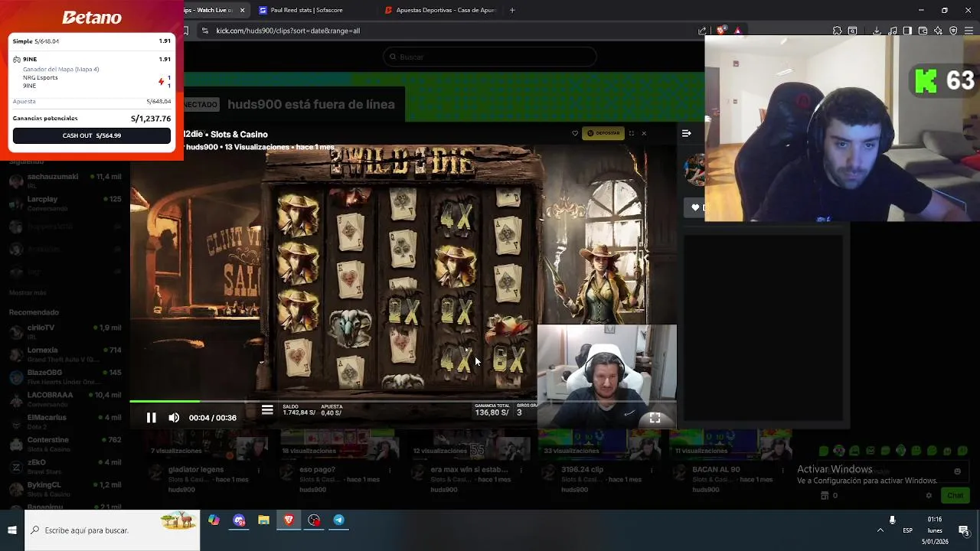Open browser main hamburger menu
This screenshot has height=551, width=980.
(x=969, y=31)
